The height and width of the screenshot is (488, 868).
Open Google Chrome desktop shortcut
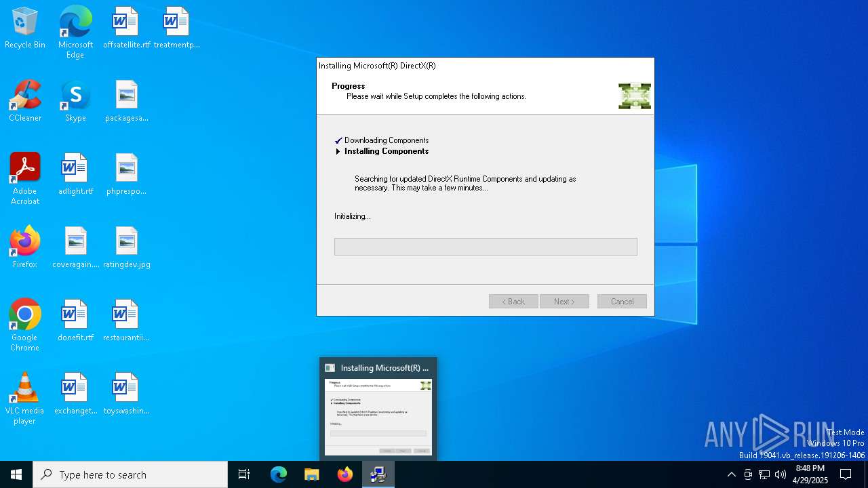coord(25,325)
